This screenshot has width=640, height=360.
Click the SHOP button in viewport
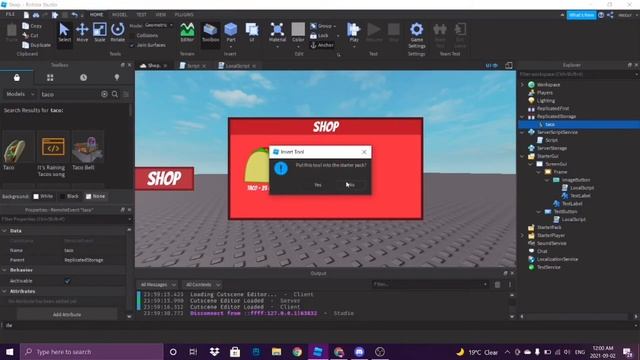click(x=164, y=178)
